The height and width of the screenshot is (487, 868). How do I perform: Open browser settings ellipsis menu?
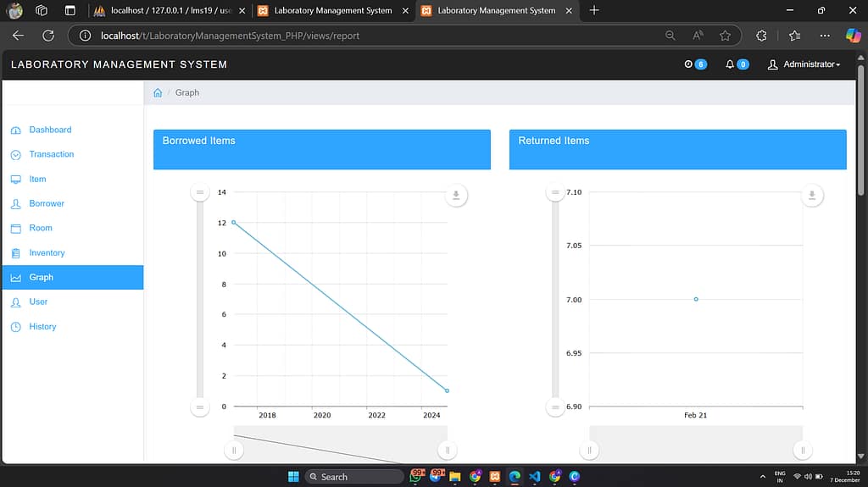825,36
